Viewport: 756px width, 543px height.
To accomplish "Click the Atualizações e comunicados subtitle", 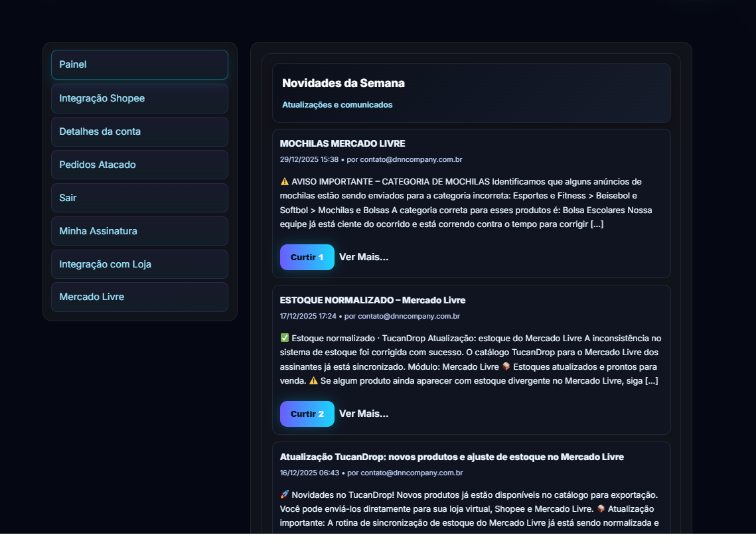I will tap(338, 104).
